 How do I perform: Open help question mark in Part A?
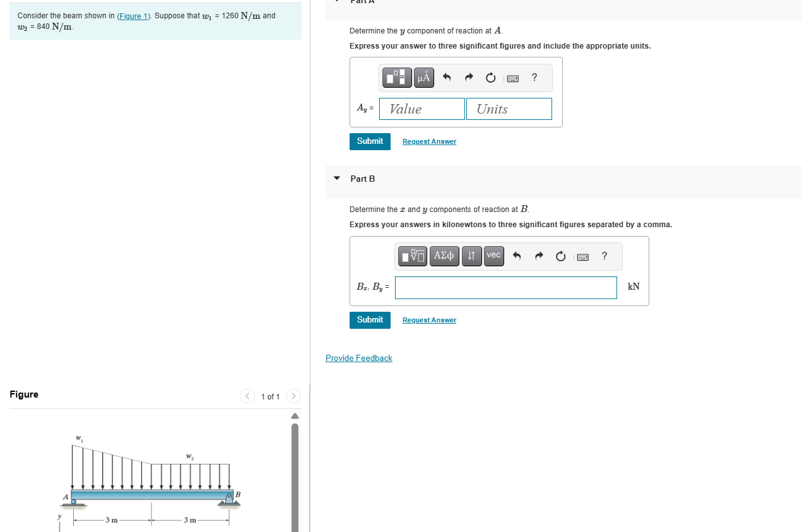[534, 78]
